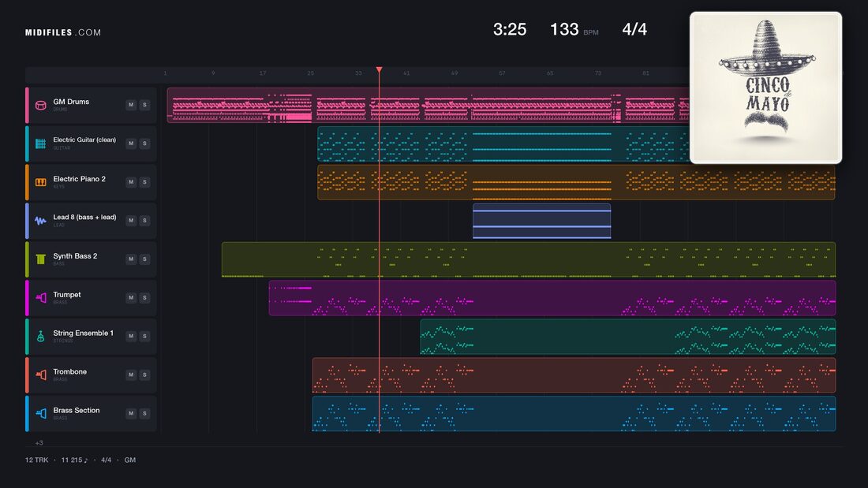Solo the Trumpet track

144,298
